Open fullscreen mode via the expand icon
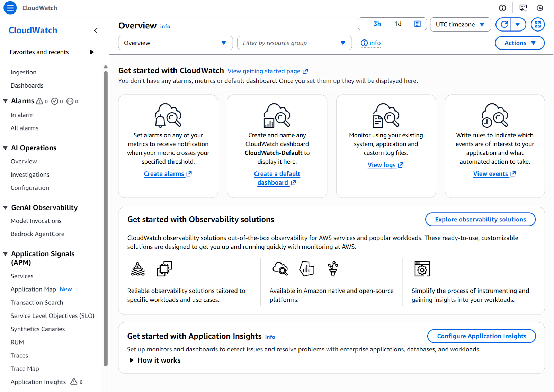This screenshot has height=392, width=554. [x=537, y=24]
